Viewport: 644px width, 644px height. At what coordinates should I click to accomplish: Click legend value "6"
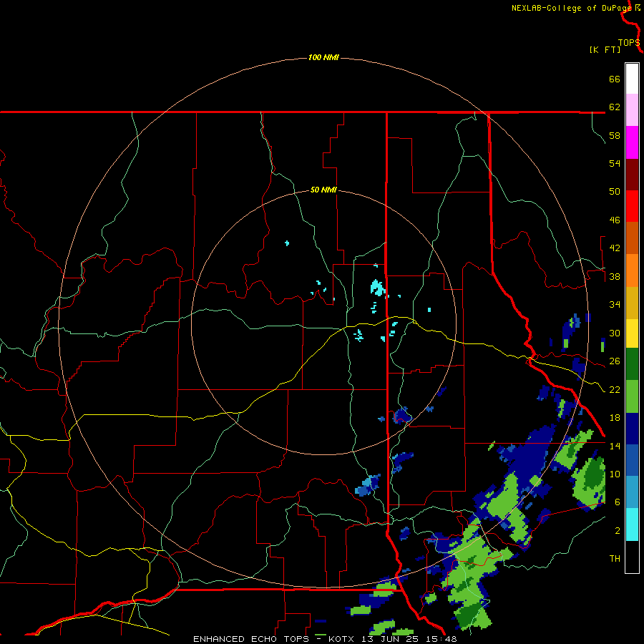pos(618,502)
